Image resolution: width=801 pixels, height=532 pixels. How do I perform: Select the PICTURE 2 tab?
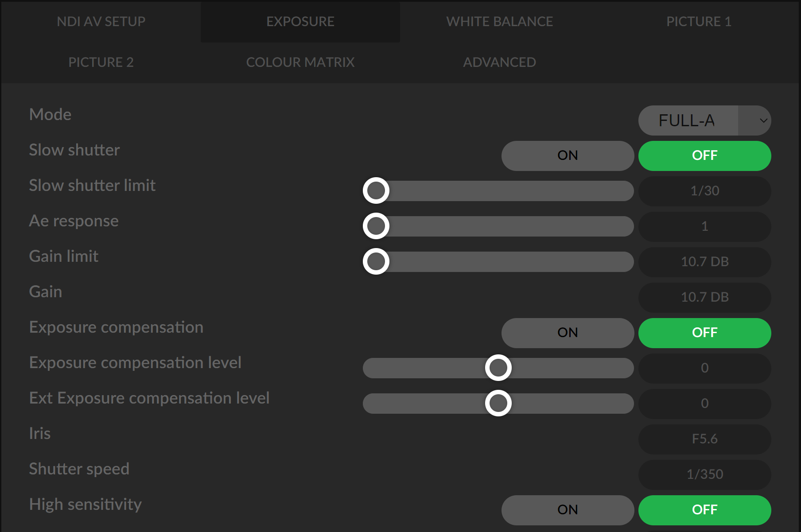click(x=101, y=62)
